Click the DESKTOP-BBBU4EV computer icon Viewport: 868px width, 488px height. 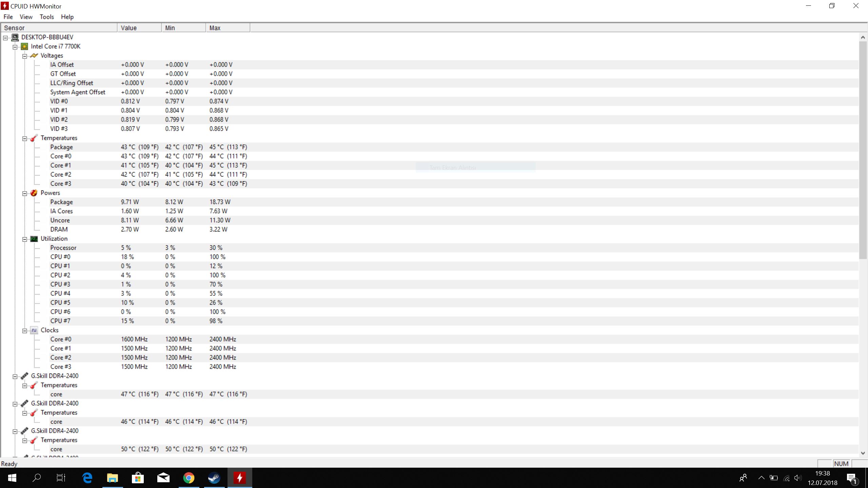15,37
